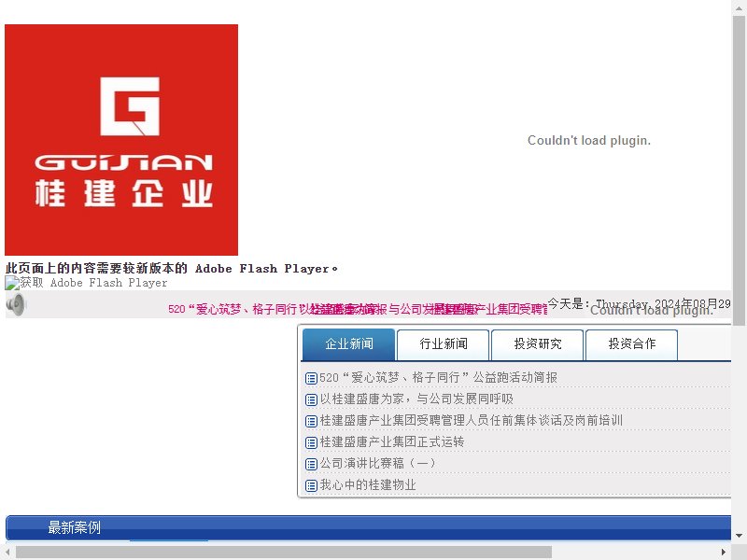Open the 投资研究 tab
Image resolution: width=747 pixels, height=560 pixels.
[x=538, y=344]
